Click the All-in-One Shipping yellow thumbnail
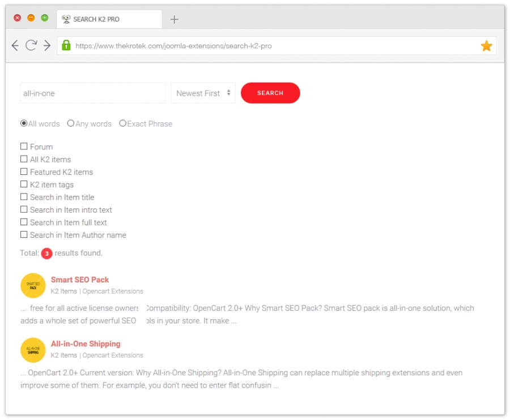The width and height of the screenshot is (510, 420). point(33,349)
